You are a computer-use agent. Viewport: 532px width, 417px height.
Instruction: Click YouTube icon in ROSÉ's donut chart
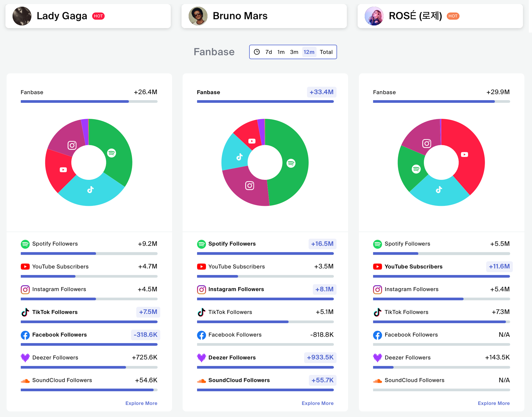click(x=464, y=155)
